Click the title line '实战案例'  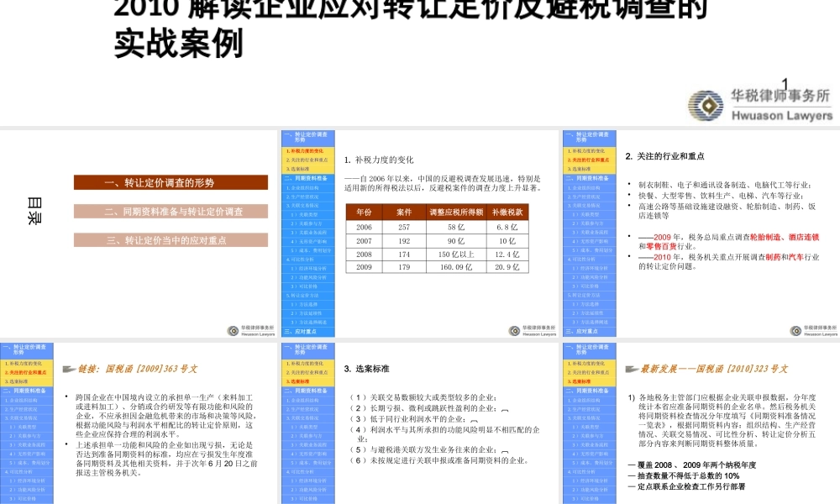click(179, 44)
